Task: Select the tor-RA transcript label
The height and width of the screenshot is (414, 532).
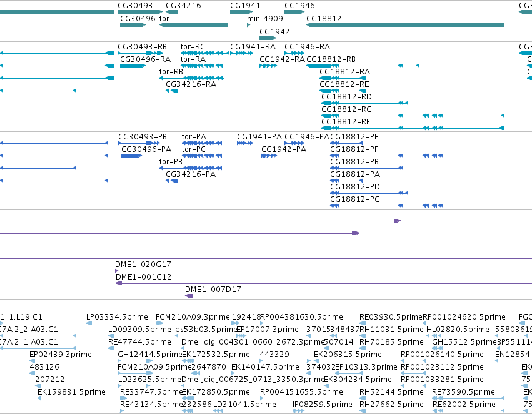Action: pos(193,59)
